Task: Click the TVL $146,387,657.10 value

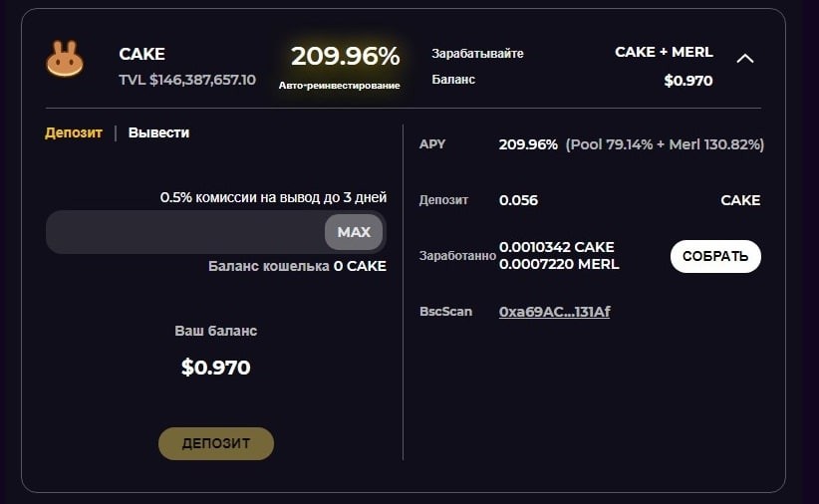Action: pos(187,80)
